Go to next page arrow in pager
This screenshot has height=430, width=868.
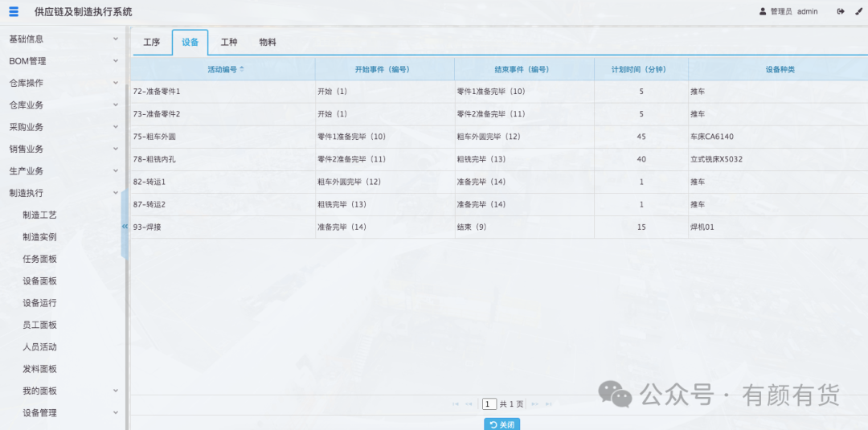pos(534,404)
